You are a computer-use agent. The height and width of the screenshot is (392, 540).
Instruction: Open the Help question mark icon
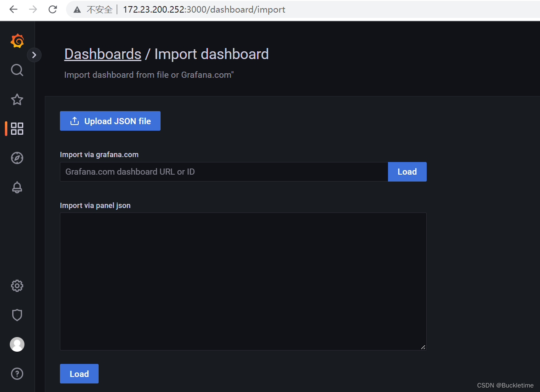(17, 374)
